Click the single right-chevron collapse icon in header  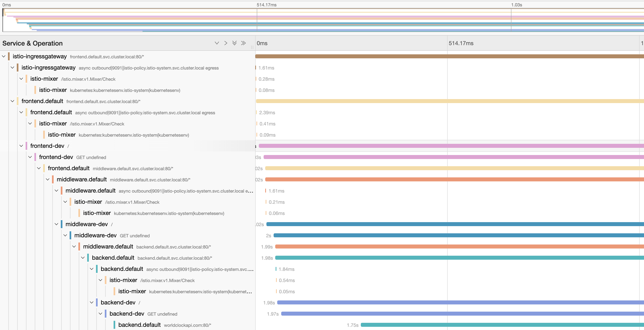pos(226,43)
